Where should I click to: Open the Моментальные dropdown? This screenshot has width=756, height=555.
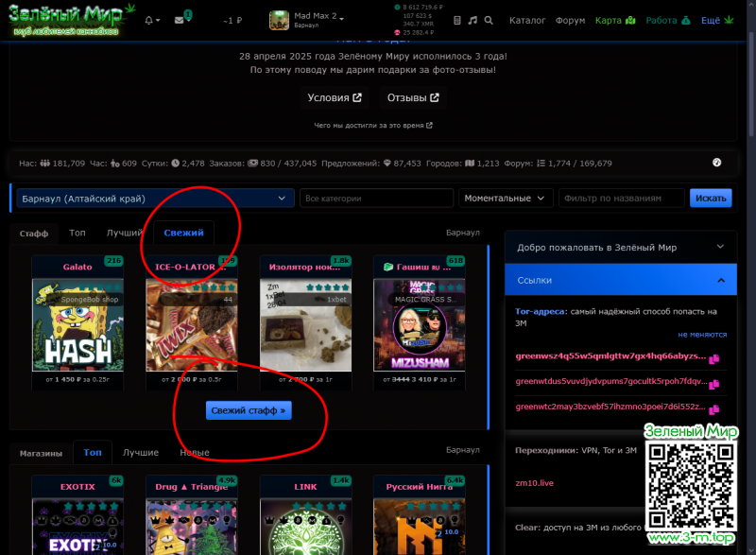coord(506,199)
